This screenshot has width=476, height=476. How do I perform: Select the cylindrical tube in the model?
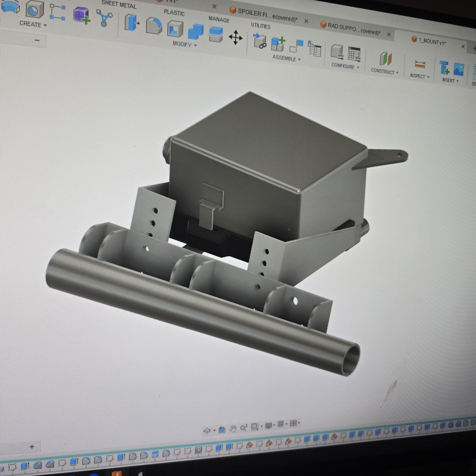click(x=202, y=312)
